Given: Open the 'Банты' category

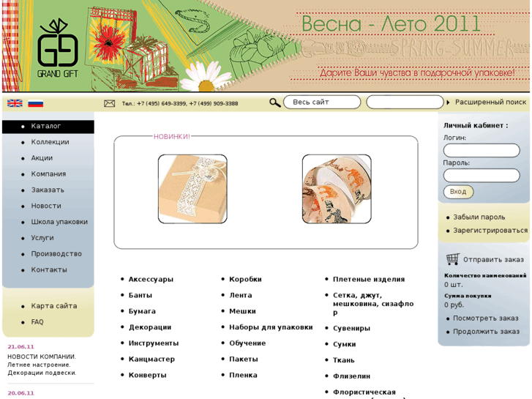Looking at the screenshot, I should tap(140, 295).
